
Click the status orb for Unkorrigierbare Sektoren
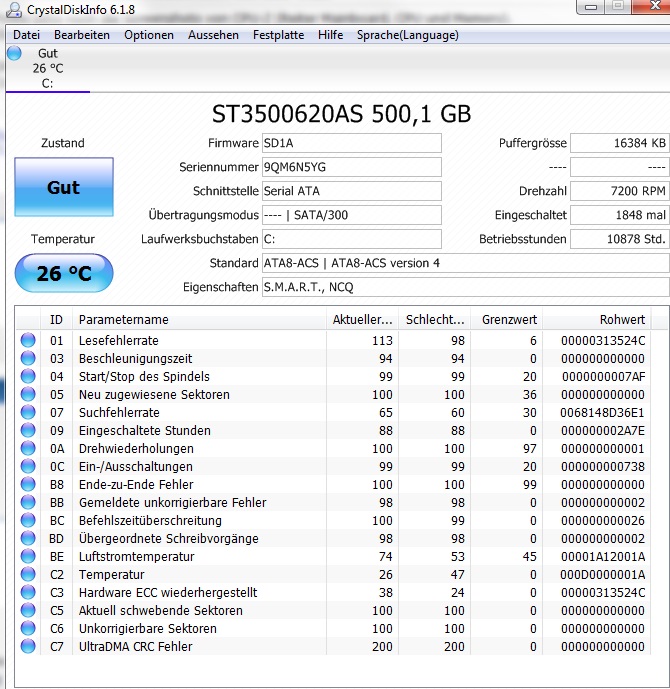pyautogui.click(x=28, y=628)
